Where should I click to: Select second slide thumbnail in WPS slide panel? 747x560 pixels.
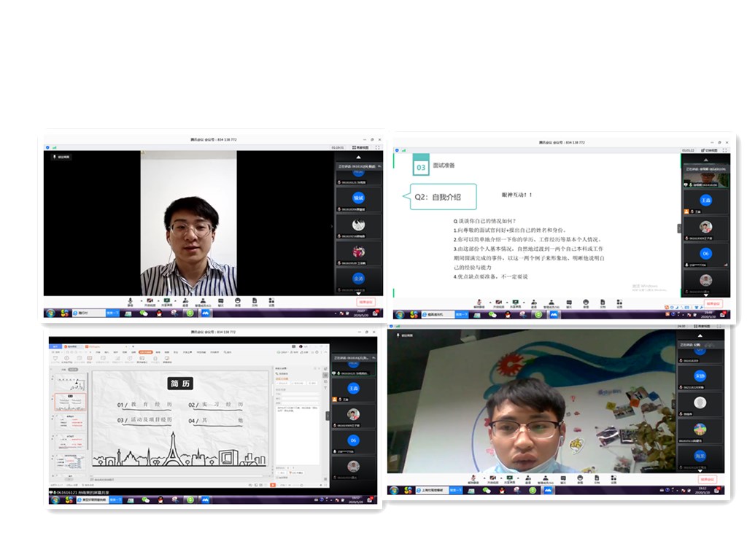71,402
